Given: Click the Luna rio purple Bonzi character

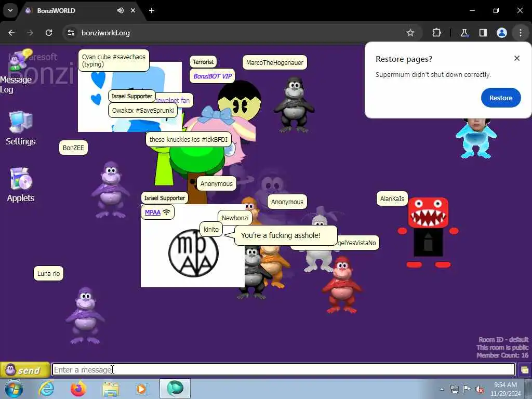Looking at the screenshot, I should (85, 316).
